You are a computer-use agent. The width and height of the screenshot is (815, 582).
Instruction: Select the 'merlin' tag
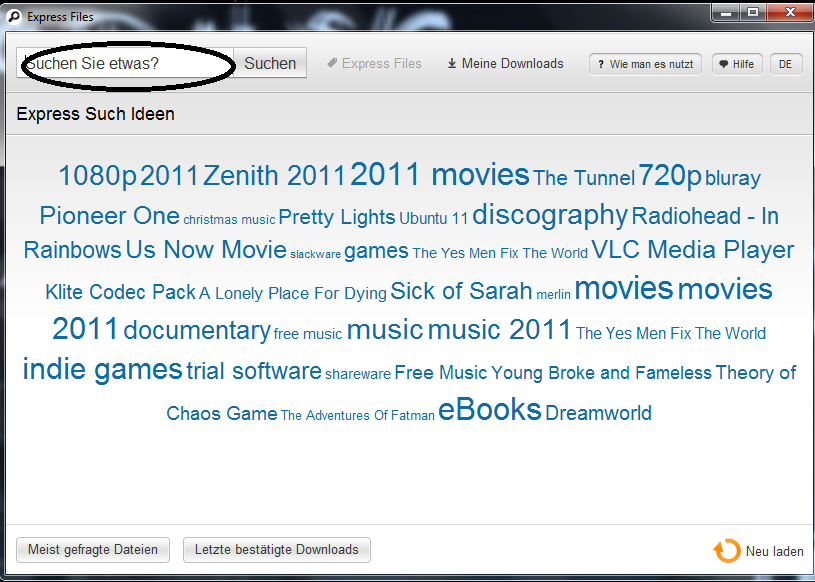554,295
